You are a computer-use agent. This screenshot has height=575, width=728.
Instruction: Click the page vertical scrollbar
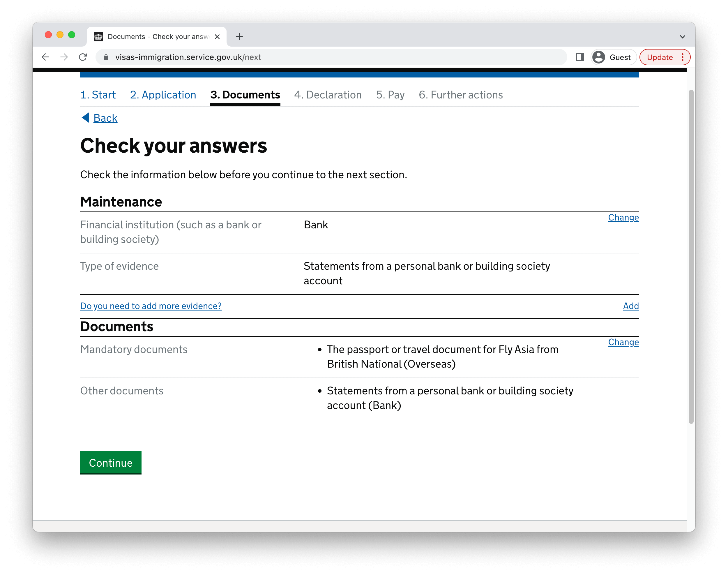coord(691,257)
